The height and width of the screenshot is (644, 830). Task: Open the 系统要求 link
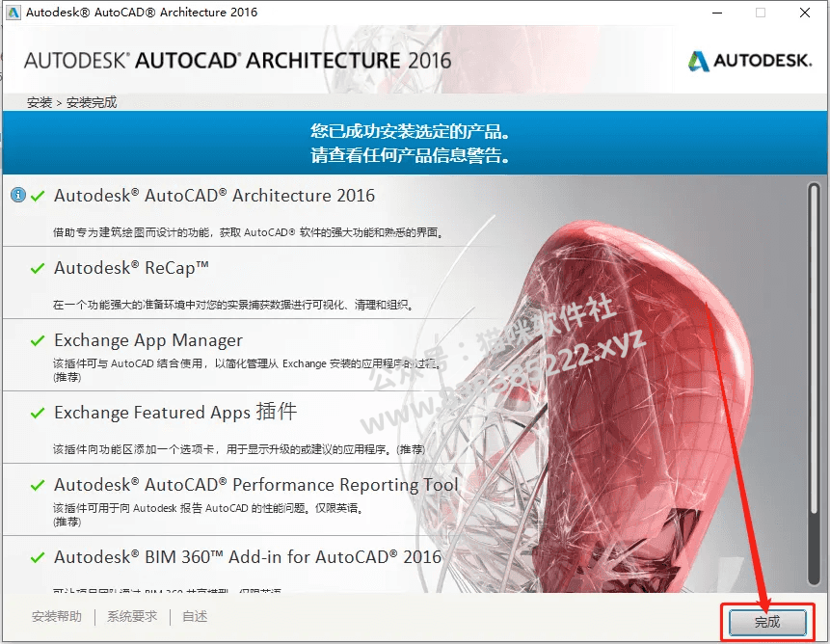click(132, 616)
